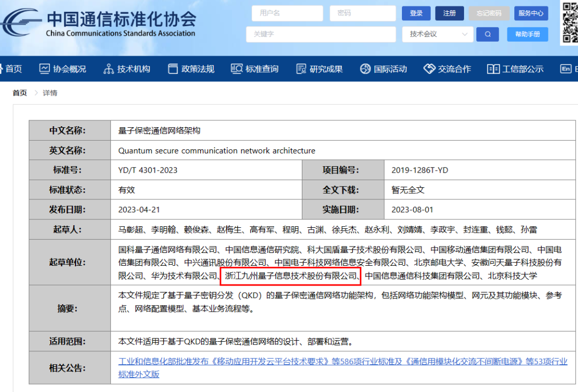
Task: Click the 标准号 label cell
Action: [x=70, y=170]
